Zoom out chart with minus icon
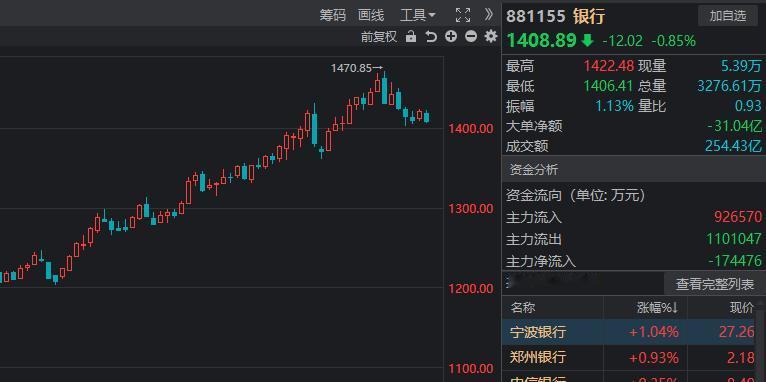 coord(471,36)
